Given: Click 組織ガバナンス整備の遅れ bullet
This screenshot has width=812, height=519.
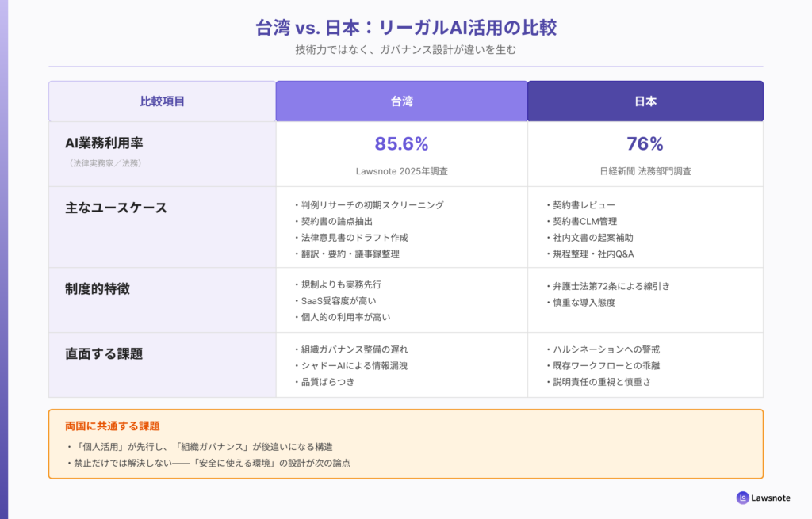Looking at the screenshot, I should (350, 349).
